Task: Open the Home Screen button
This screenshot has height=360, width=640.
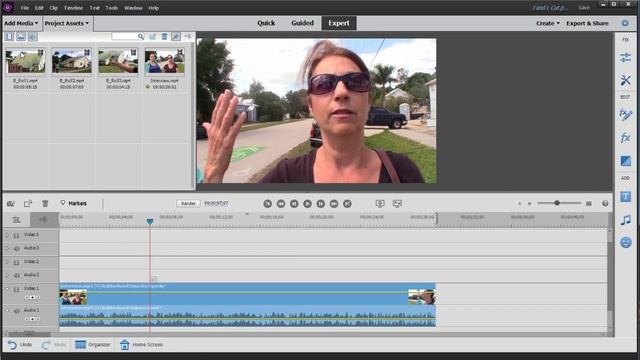Action: coord(141,345)
